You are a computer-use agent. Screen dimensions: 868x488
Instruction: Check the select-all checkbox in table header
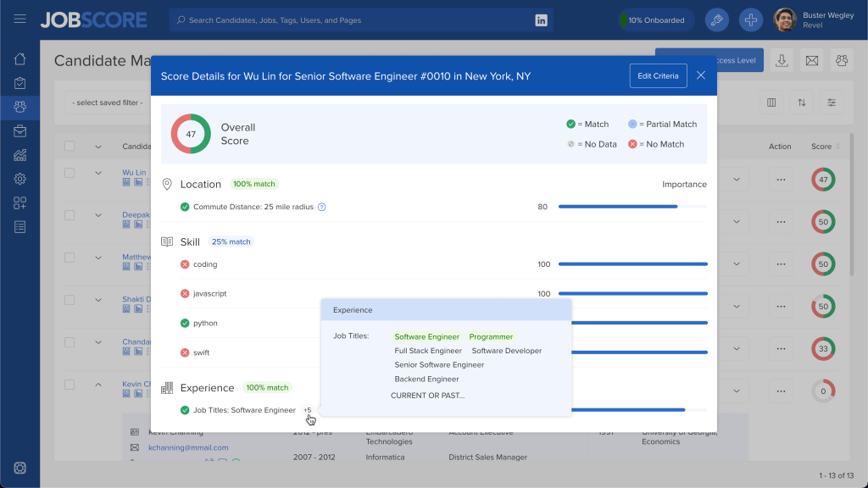tap(70, 147)
